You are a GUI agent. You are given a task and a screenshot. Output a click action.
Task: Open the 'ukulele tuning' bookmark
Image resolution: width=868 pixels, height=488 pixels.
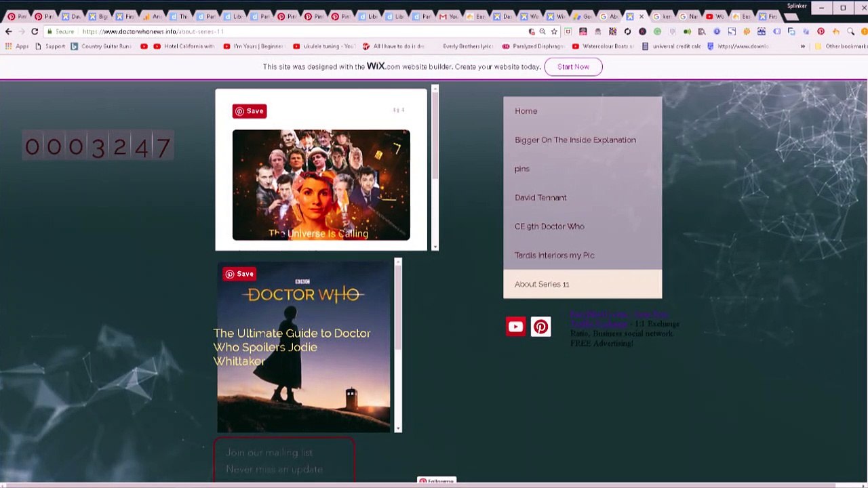point(323,46)
